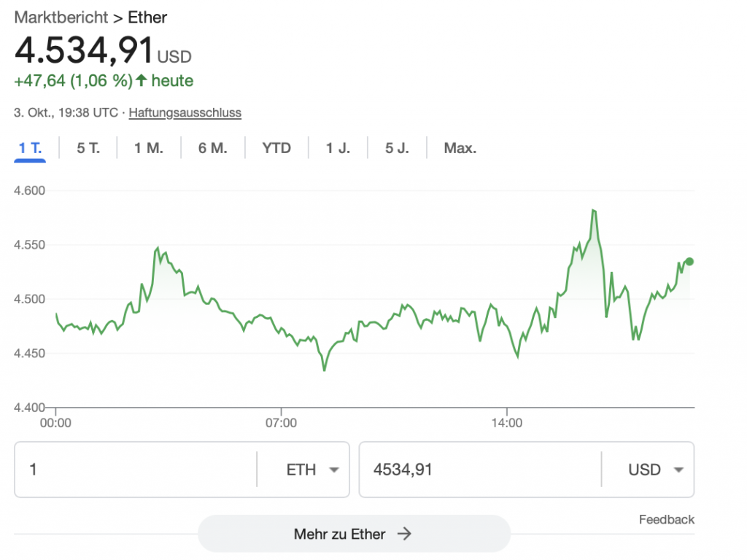Viewport: 747px width, 560px height.
Task: Show the 1 M. chart range
Action: click(149, 148)
